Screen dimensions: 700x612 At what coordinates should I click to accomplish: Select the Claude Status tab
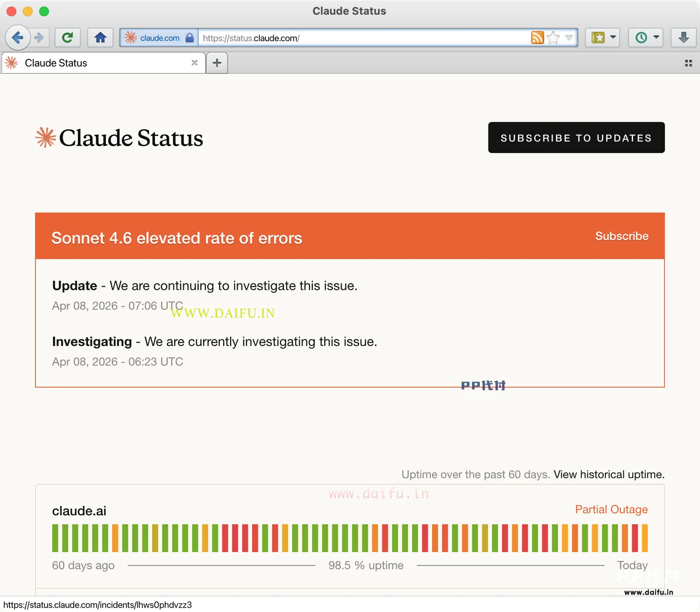point(104,63)
